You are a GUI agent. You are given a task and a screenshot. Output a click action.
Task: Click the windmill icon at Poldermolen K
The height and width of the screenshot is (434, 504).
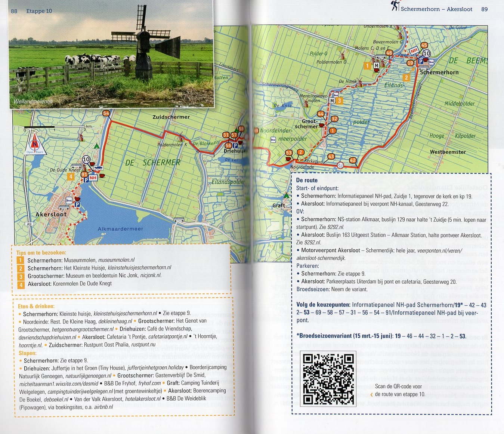179,136
